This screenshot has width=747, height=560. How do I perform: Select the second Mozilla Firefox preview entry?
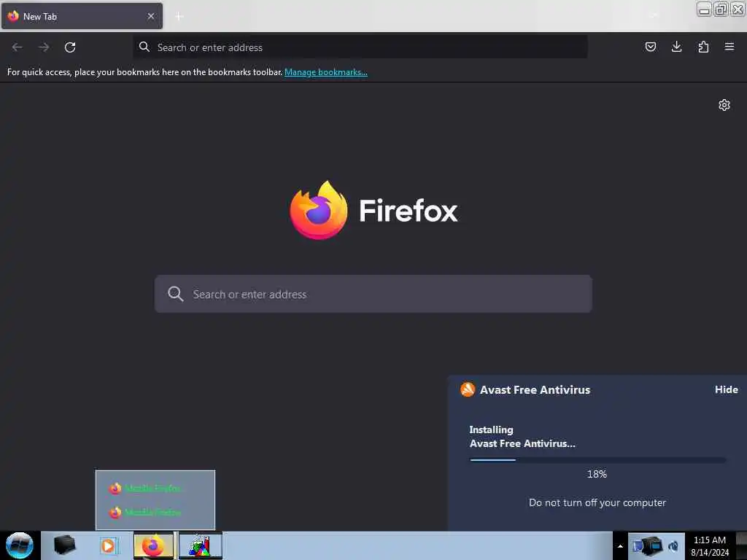point(155,513)
